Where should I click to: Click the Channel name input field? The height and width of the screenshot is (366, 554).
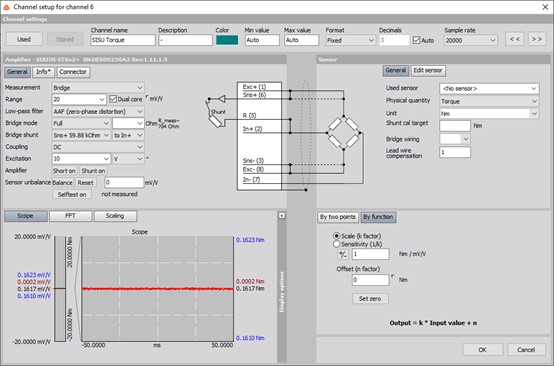[123, 40]
